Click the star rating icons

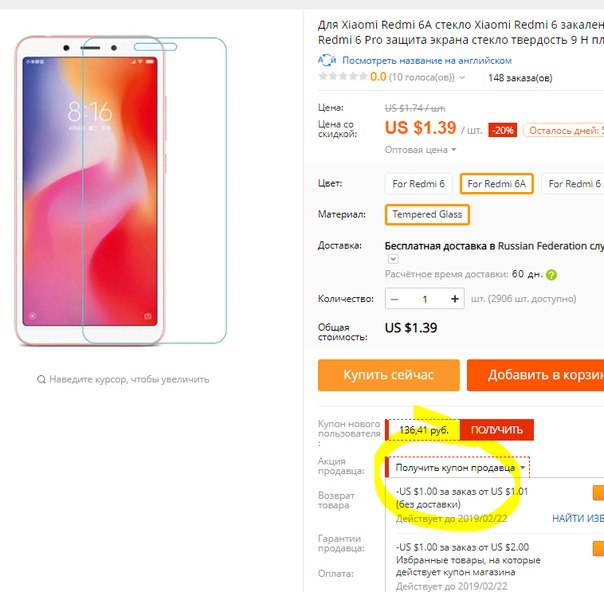pyautogui.click(x=343, y=76)
